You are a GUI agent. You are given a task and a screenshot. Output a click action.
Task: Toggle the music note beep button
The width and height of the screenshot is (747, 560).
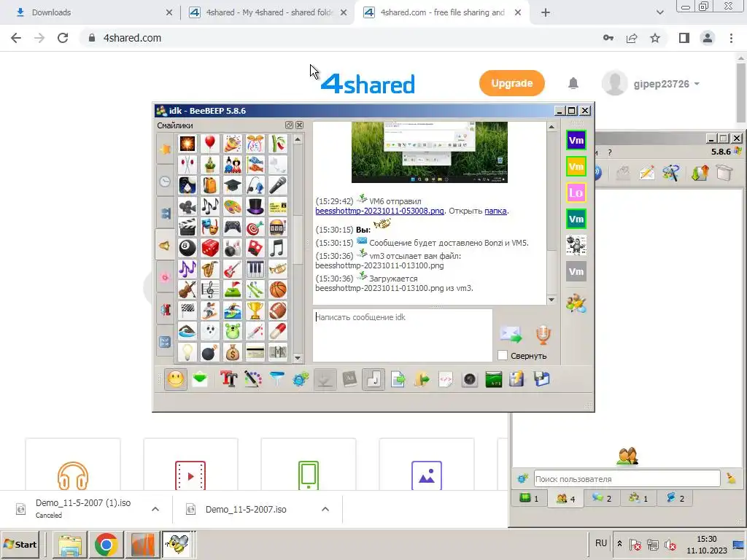click(373, 379)
